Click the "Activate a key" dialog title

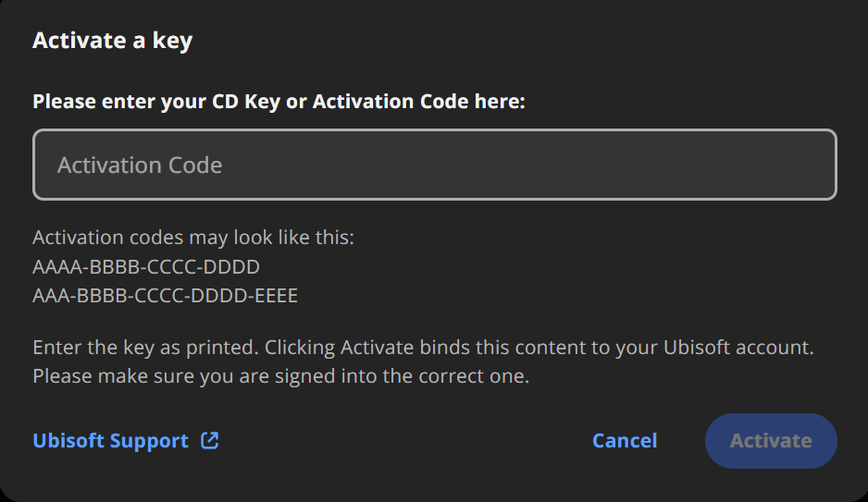(x=112, y=41)
